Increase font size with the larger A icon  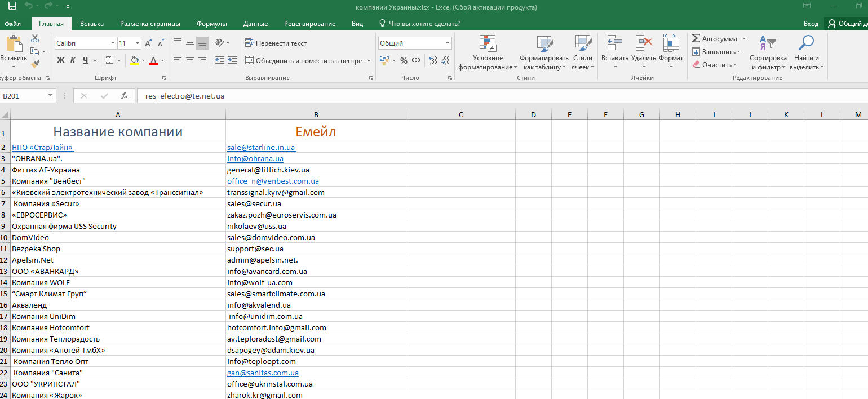(148, 43)
